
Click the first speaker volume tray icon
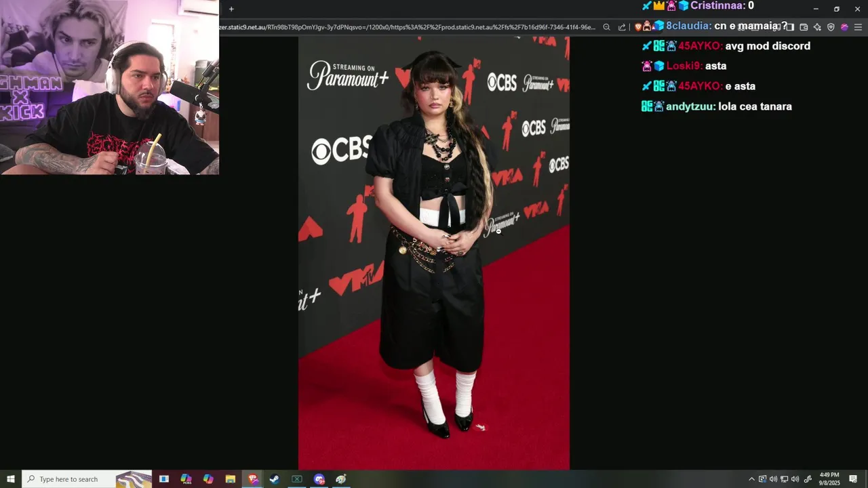coord(773,479)
